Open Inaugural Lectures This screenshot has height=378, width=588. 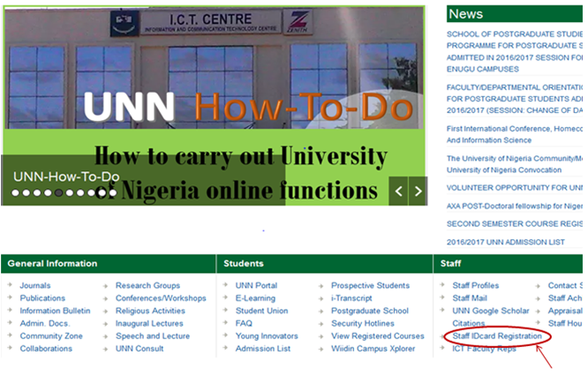[149, 323]
